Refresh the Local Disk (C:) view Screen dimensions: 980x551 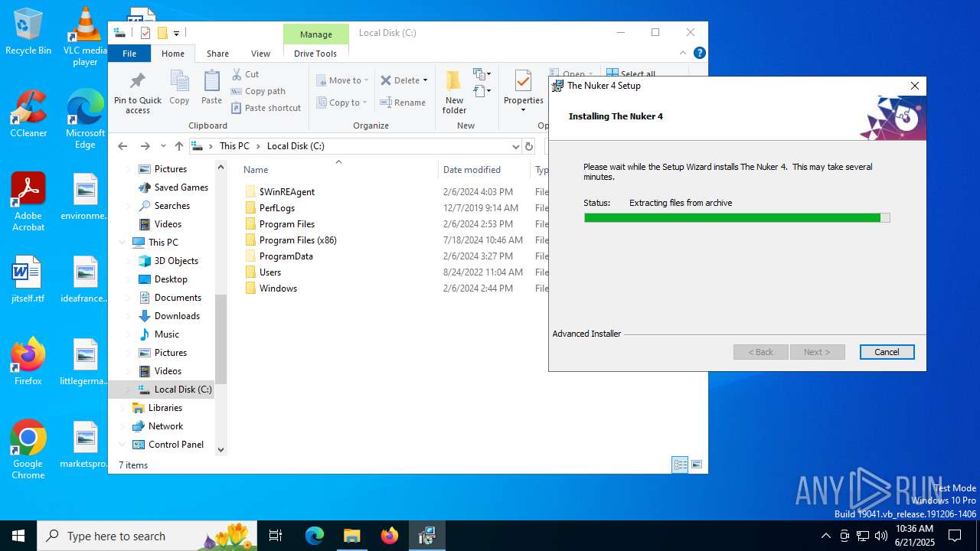point(528,146)
